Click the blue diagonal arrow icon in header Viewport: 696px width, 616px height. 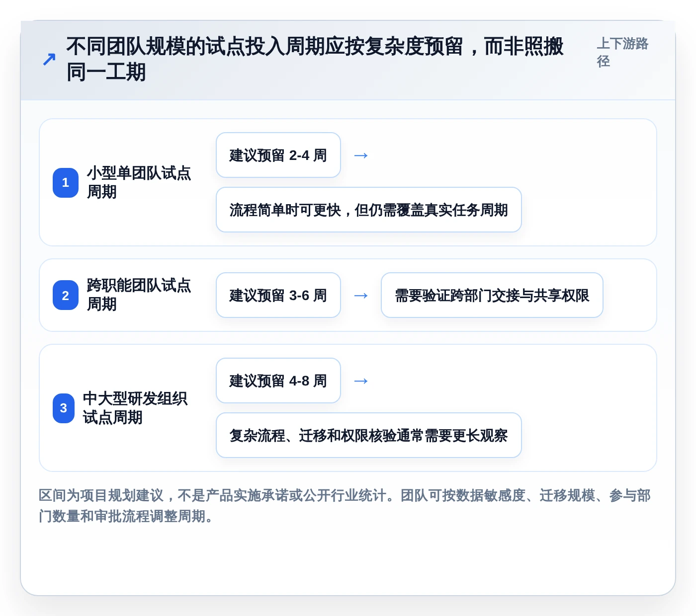[49, 59]
